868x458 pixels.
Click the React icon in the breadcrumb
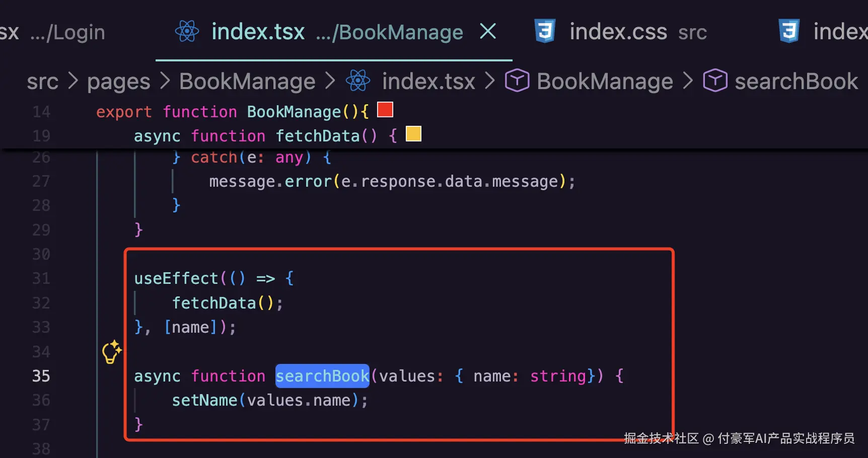358,81
